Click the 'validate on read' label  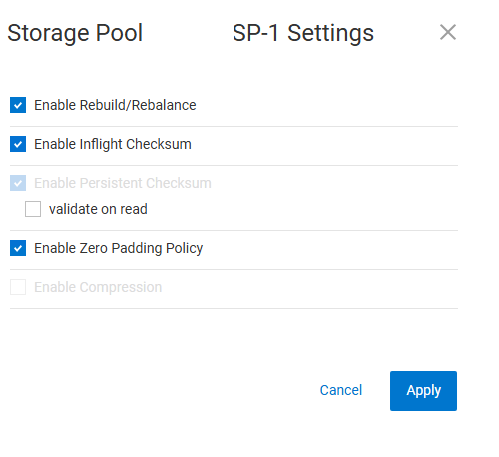[x=98, y=209]
